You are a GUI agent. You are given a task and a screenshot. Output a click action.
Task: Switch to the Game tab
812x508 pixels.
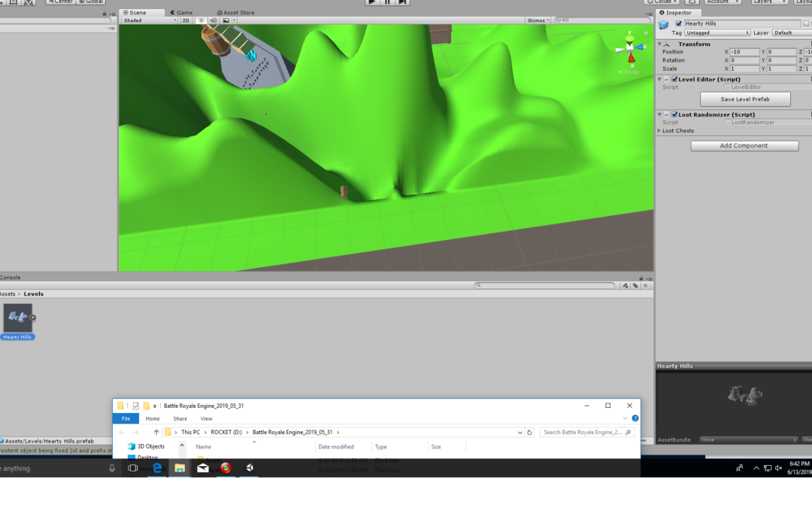tap(181, 13)
